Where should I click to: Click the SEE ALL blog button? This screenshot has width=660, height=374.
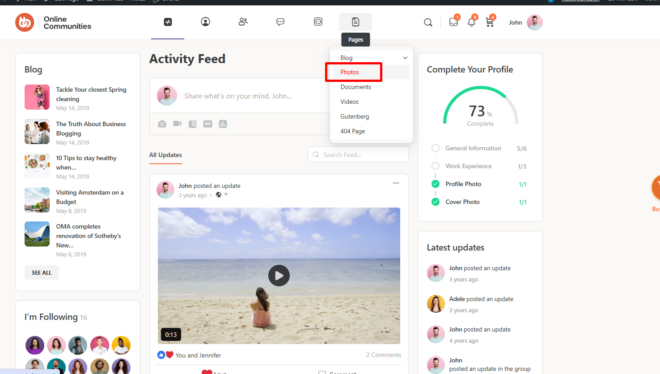pyautogui.click(x=42, y=273)
